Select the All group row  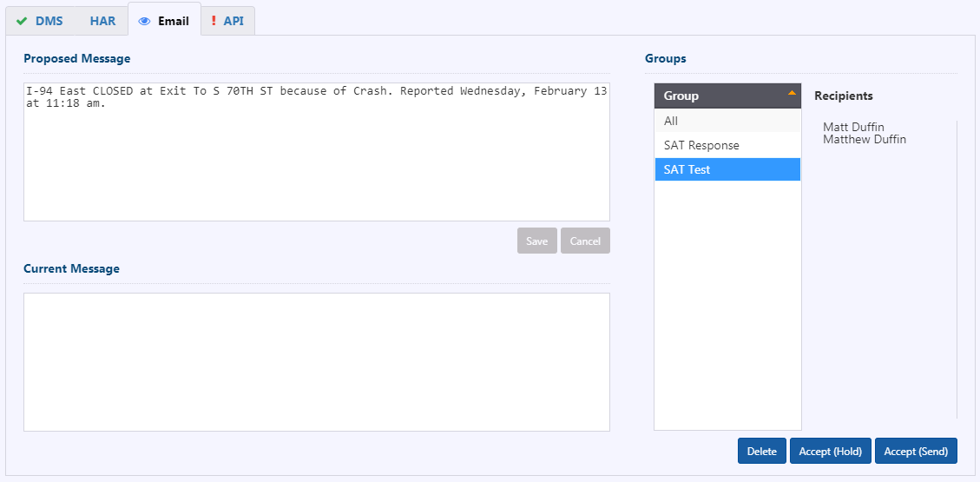click(727, 121)
